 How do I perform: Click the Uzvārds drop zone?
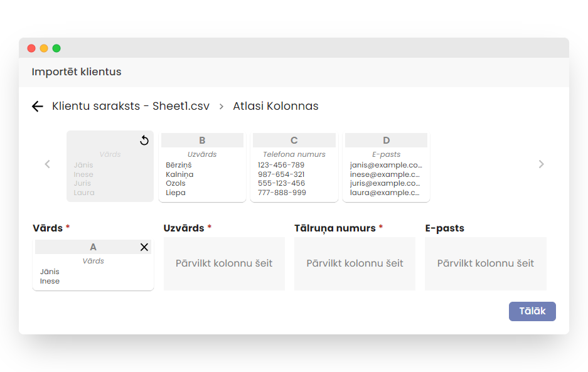224,263
